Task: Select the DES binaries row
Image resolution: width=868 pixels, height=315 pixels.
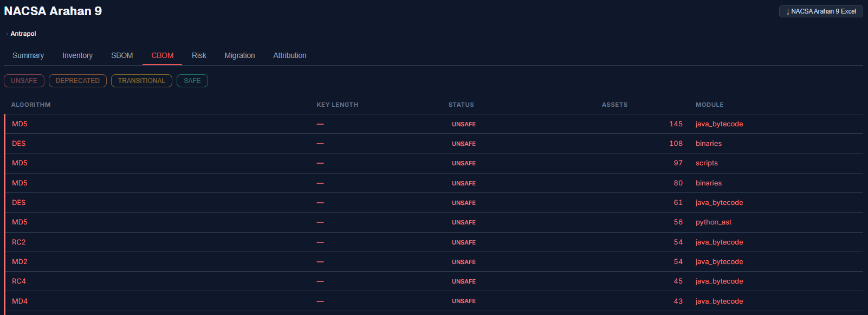Action: coord(433,144)
